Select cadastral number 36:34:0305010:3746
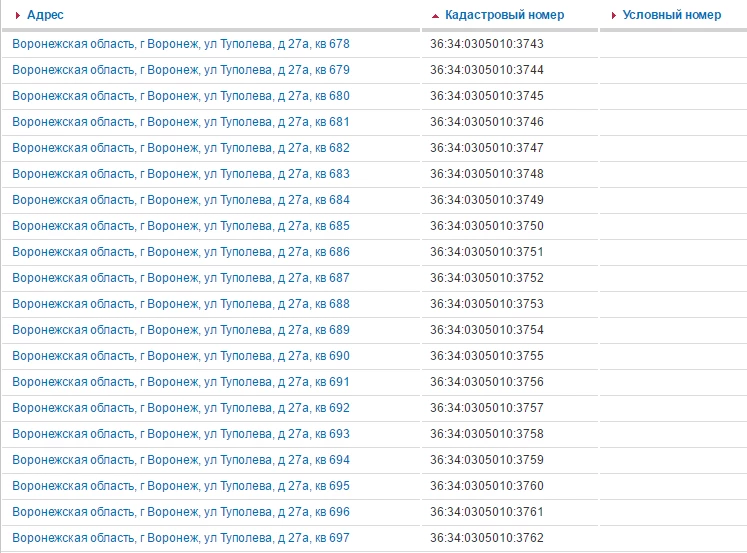The width and height of the screenshot is (747, 553). 487,122
